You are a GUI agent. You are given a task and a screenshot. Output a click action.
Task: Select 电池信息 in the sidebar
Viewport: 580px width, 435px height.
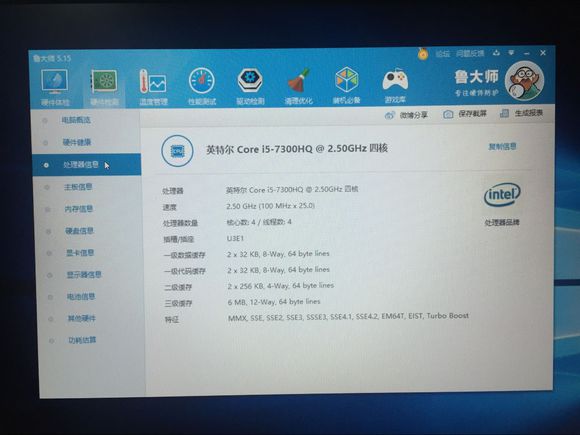(x=81, y=297)
